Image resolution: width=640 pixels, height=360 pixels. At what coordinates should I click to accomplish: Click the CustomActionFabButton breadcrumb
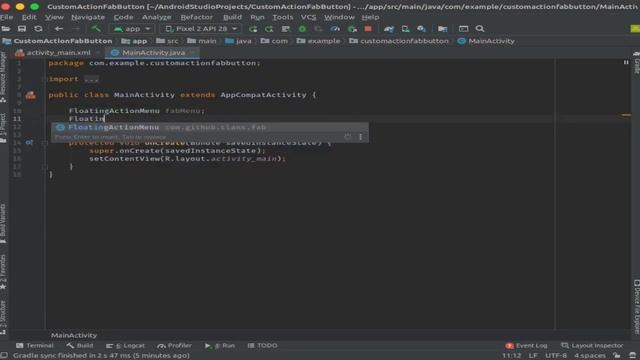point(58,41)
